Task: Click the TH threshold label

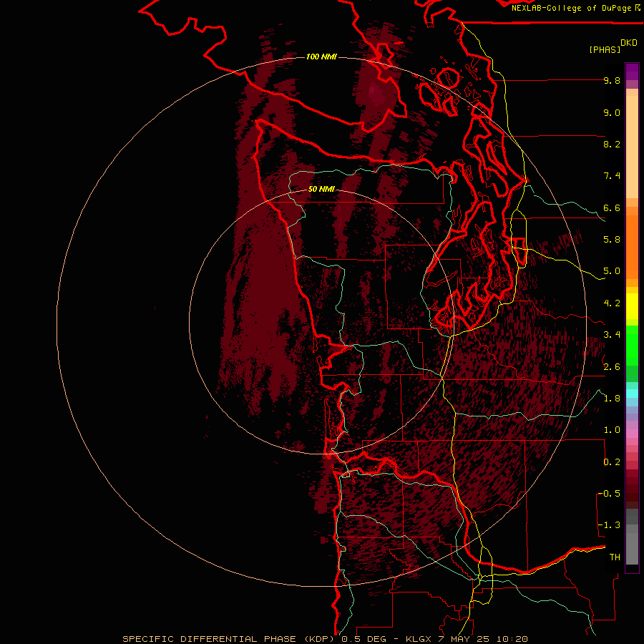Action: [x=615, y=557]
